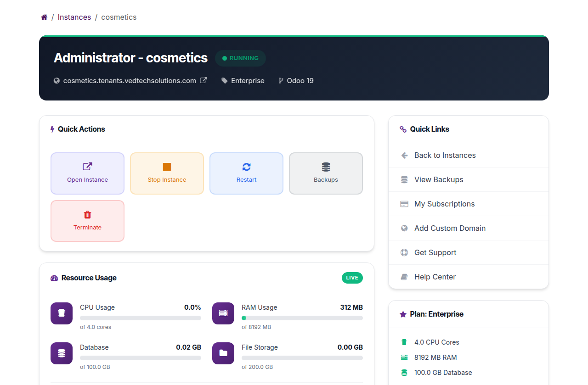Select Back to Instances quick link
Screen dimensions: 588x385
click(469, 155)
